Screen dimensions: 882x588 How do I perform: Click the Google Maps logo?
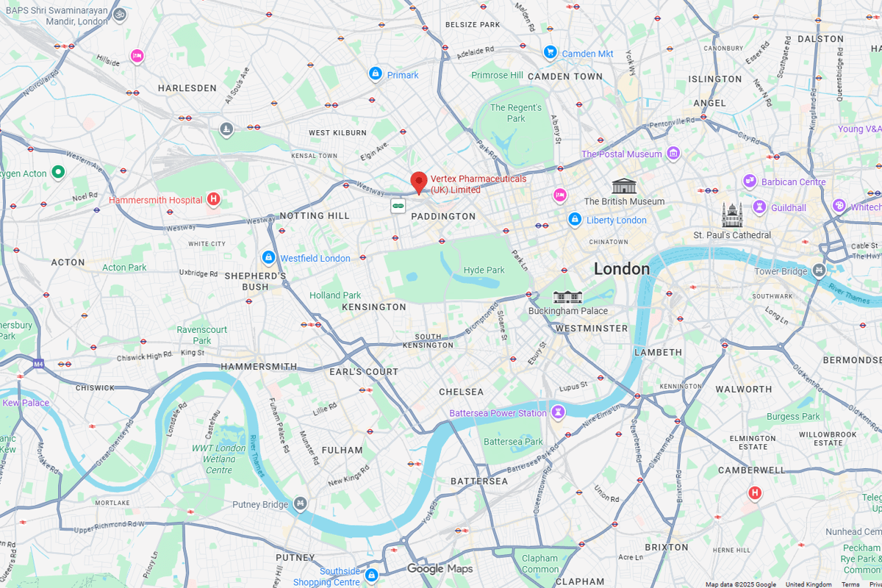tap(440, 569)
